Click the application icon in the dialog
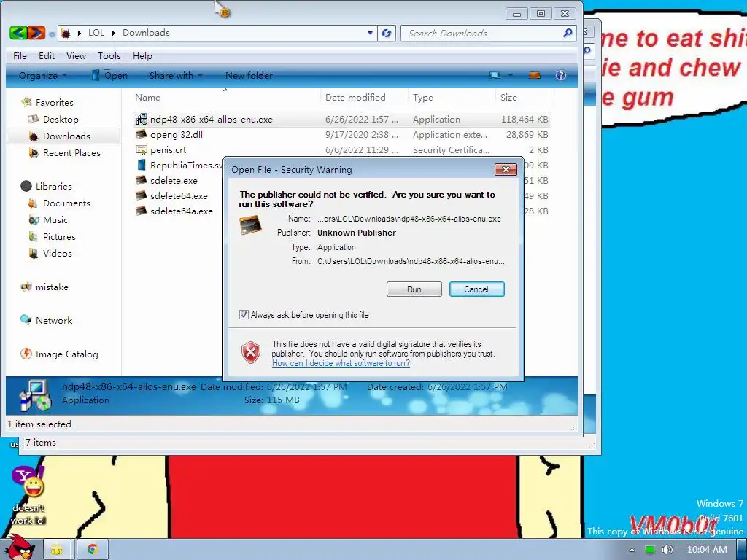747x560 pixels. (251, 225)
